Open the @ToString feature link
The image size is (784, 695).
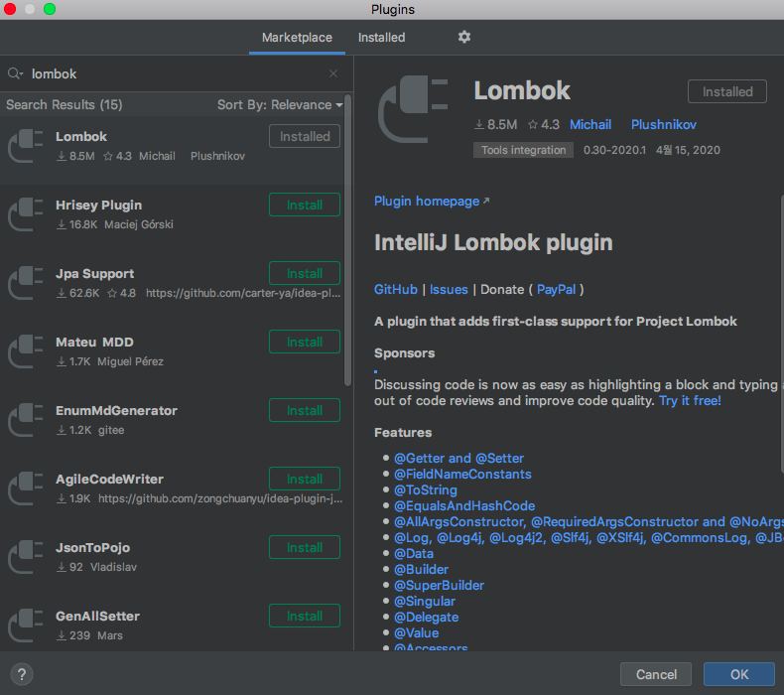coord(426,489)
